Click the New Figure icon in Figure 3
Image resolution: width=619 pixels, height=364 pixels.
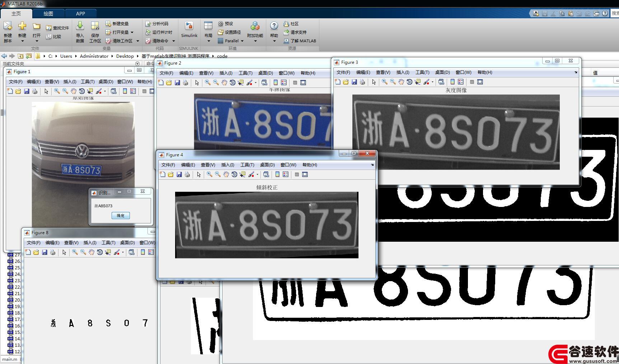click(337, 82)
